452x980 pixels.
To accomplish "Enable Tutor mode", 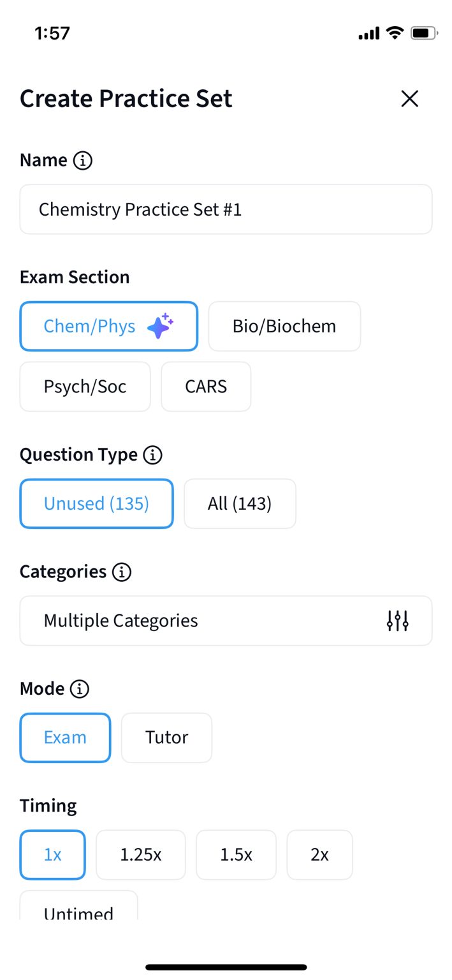I will point(166,738).
